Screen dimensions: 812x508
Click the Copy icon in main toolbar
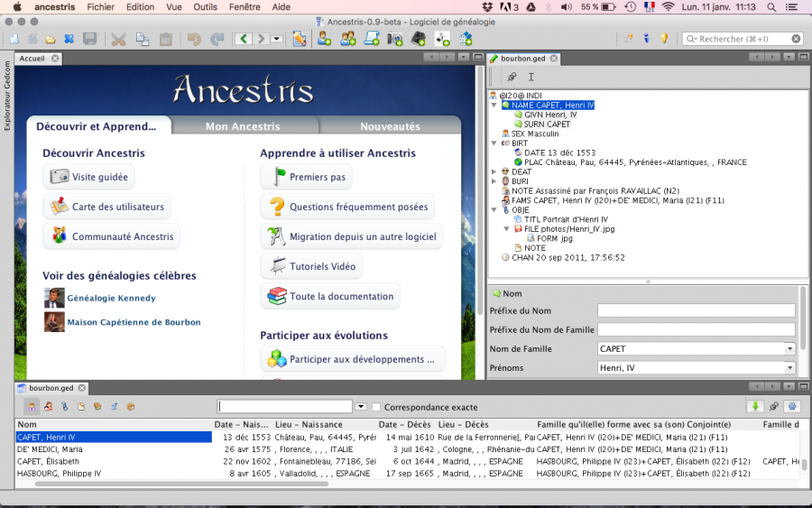pos(143,40)
